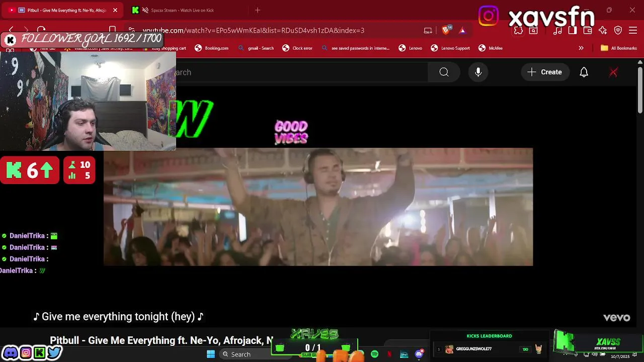Open the browser extensions puzzle icon

[518, 31]
